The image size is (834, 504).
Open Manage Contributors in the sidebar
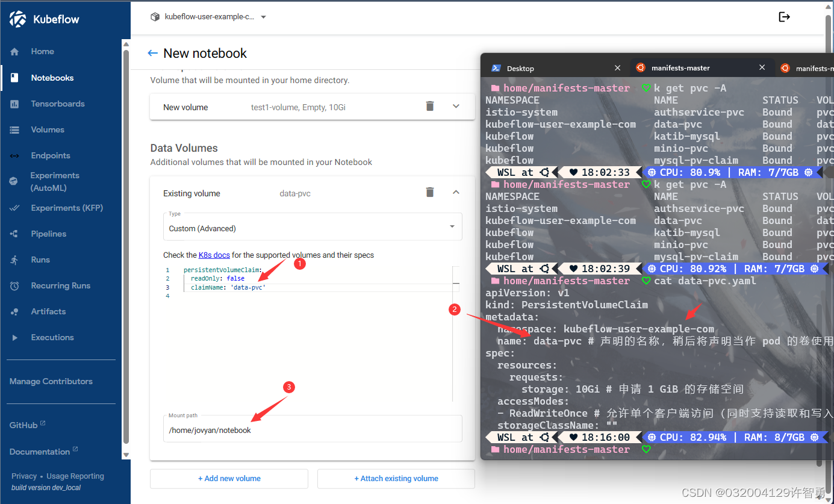tap(51, 381)
